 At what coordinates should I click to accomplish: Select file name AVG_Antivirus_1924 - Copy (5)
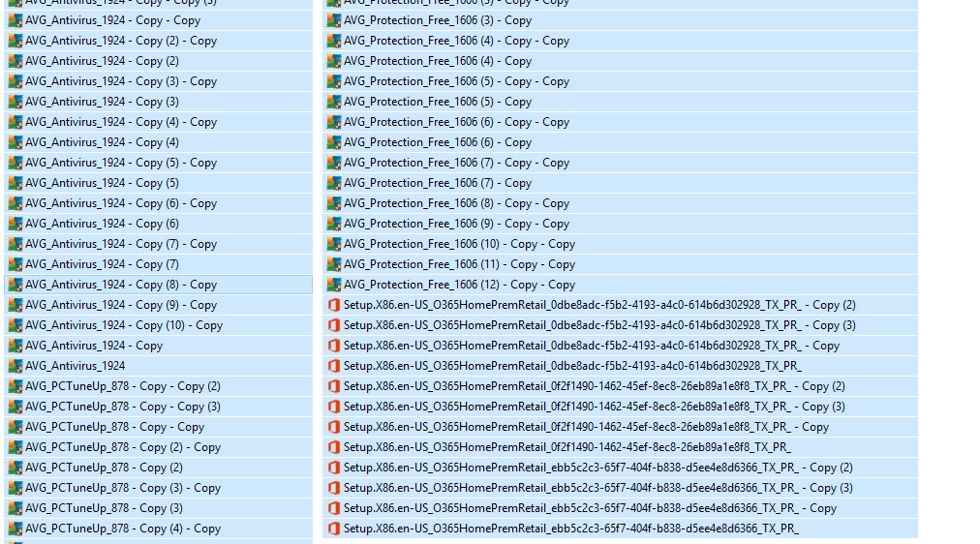pos(102,183)
